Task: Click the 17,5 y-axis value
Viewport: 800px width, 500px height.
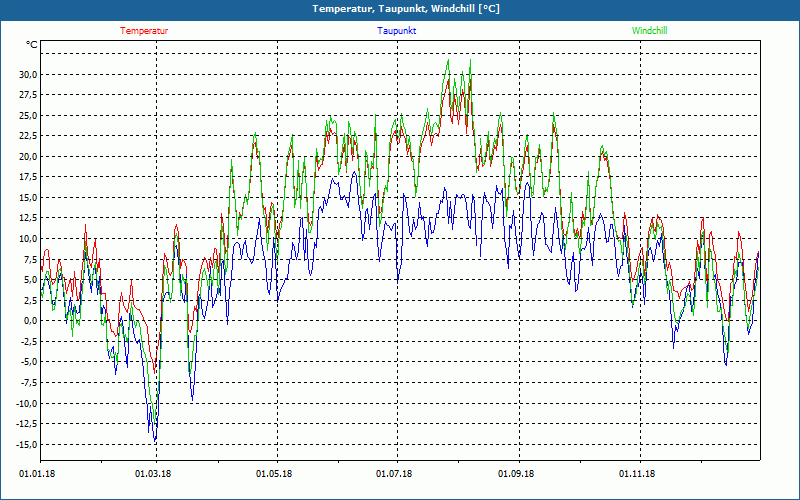Action: click(29, 177)
